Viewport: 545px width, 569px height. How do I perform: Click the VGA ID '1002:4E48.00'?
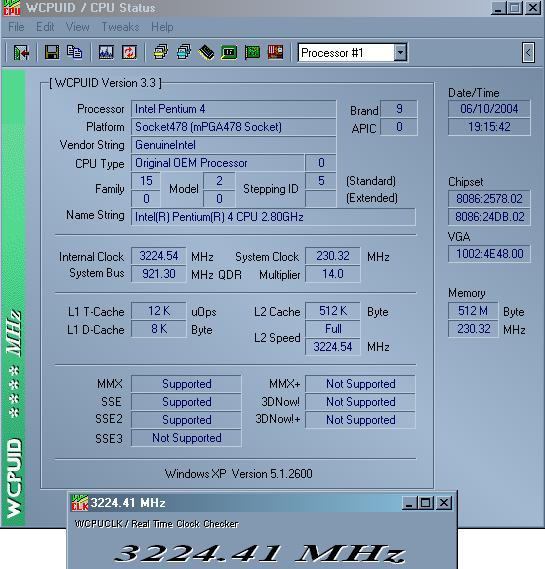489,254
